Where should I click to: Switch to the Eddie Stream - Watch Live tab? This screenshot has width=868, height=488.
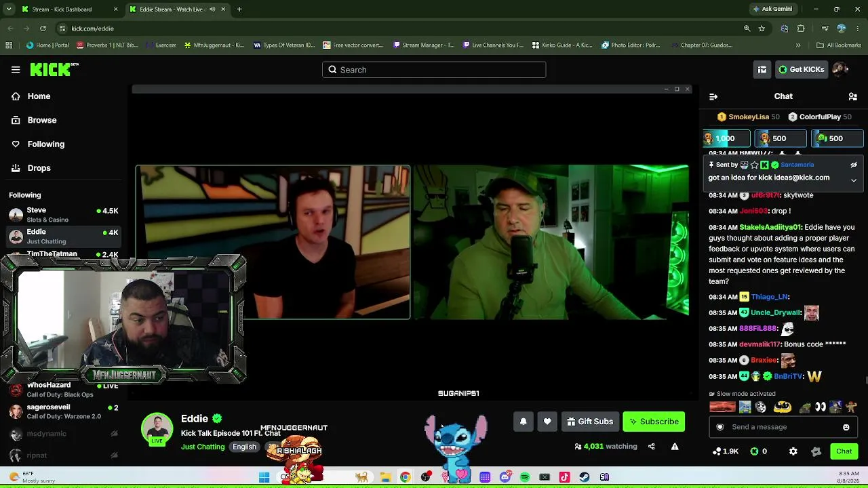pyautogui.click(x=176, y=9)
